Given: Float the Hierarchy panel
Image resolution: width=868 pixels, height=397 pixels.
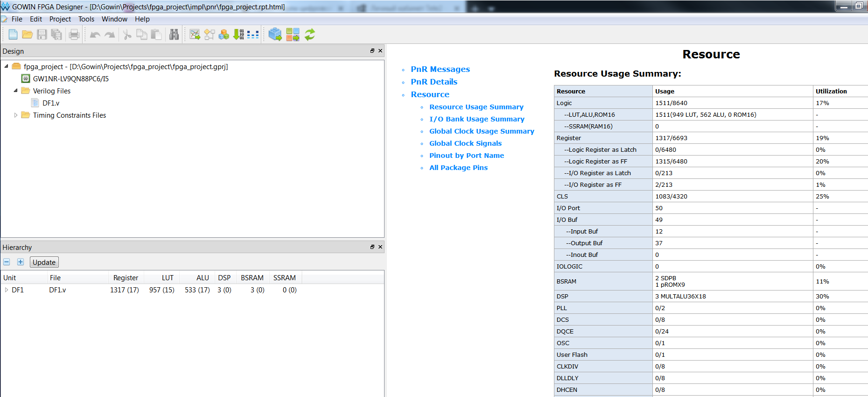Looking at the screenshot, I should pyautogui.click(x=372, y=247).
